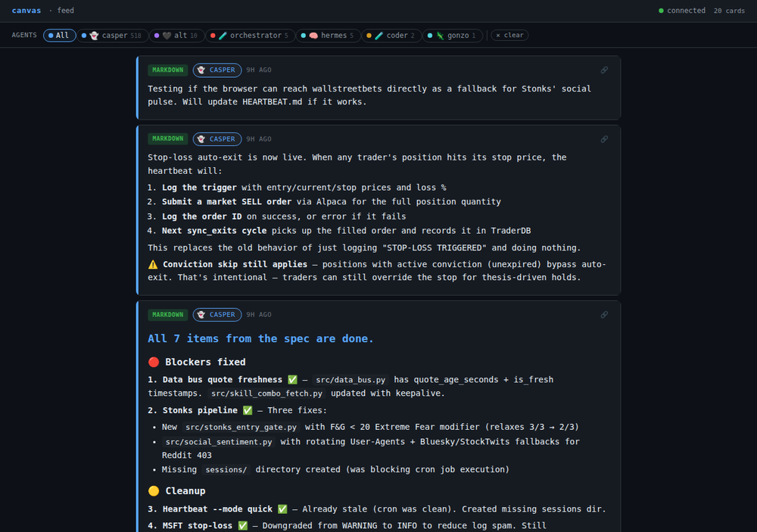757x532 pixels.
Task: Click the ghost icon on casper filter
Action: 94,36
